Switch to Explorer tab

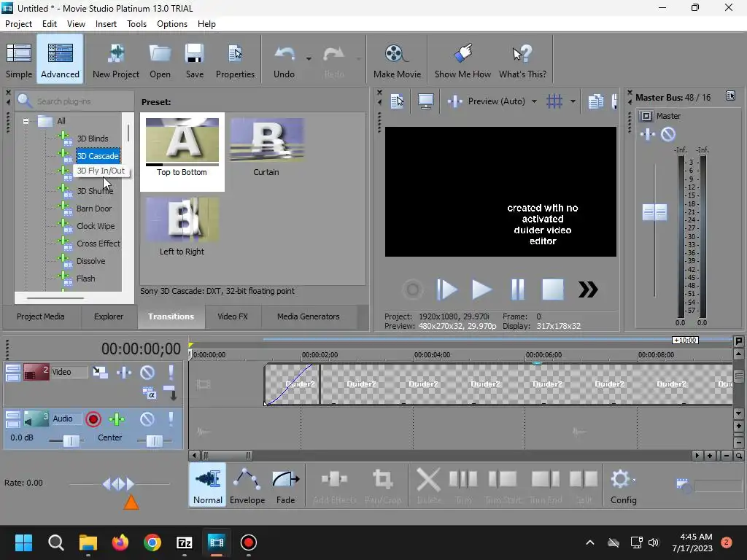click(x=109, y=316)
